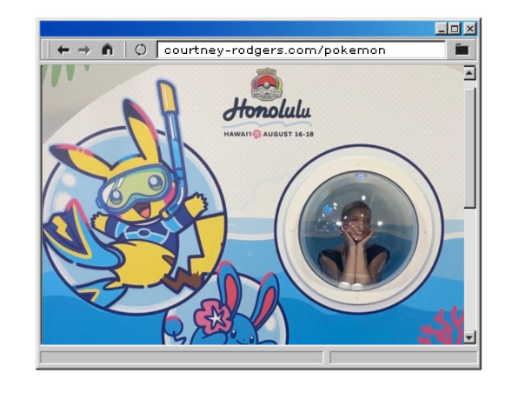Screen dimensions: 532x399
Task: Open the home page icon
Action: [x=108, y=50]
